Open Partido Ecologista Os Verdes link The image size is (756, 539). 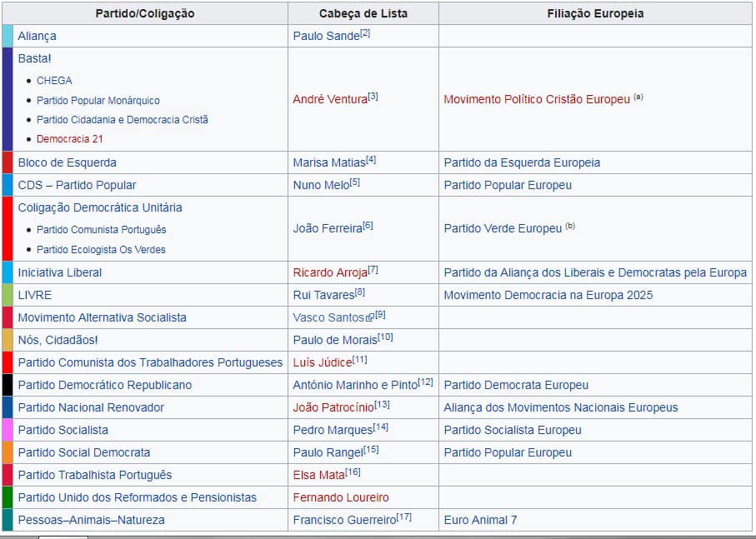pyautogui.click(x=101, y=250)
